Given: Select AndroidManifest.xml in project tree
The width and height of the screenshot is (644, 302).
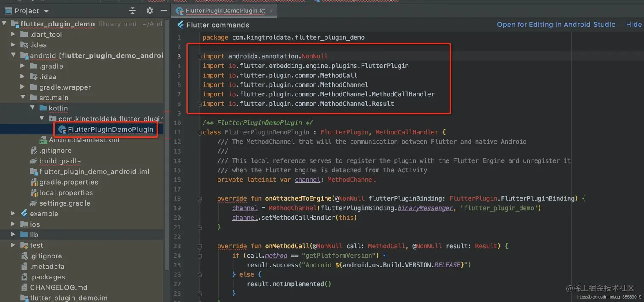Looking at the screenshot, I should [84, 140].
